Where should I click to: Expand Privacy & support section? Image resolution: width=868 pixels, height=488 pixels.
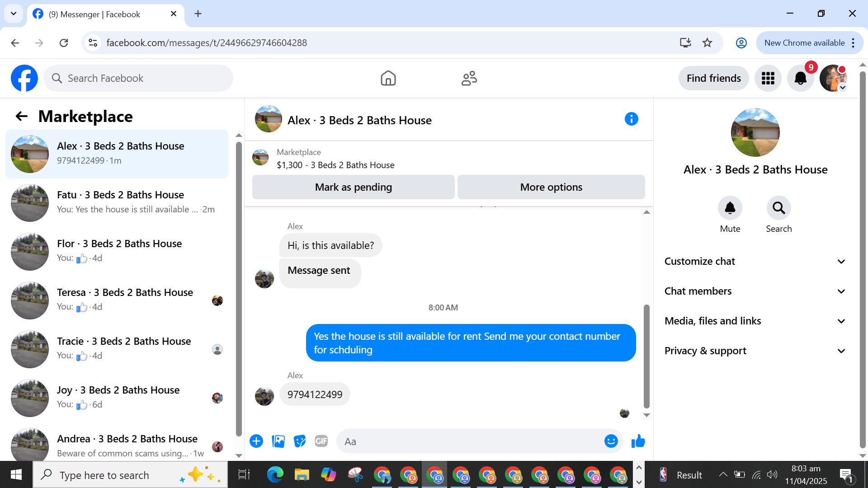755,351
